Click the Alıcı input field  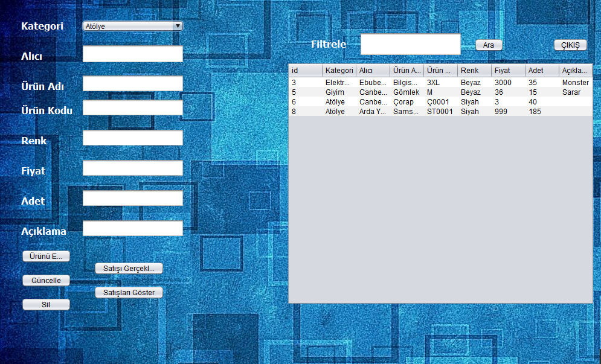click(x=132, y=54)
